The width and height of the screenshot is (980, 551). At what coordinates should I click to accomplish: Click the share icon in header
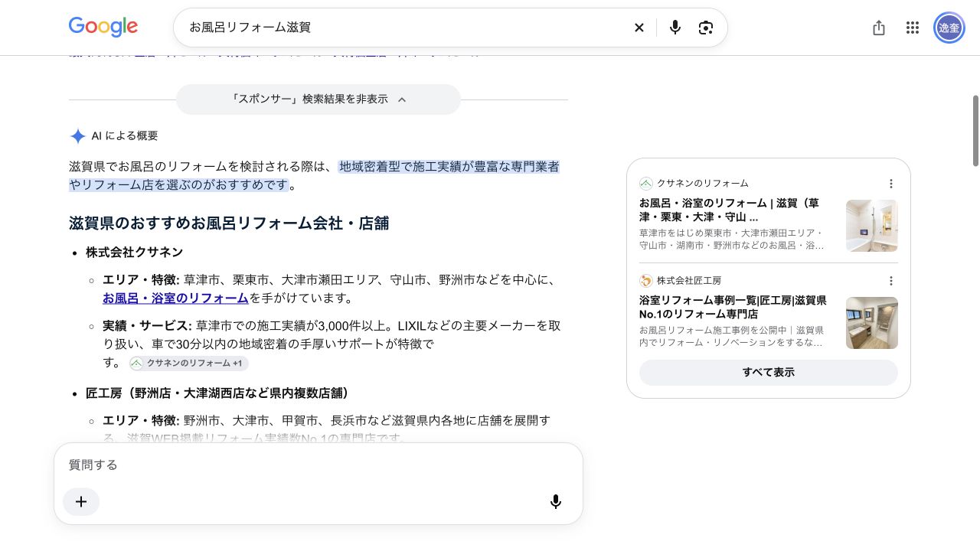[879, 28]
